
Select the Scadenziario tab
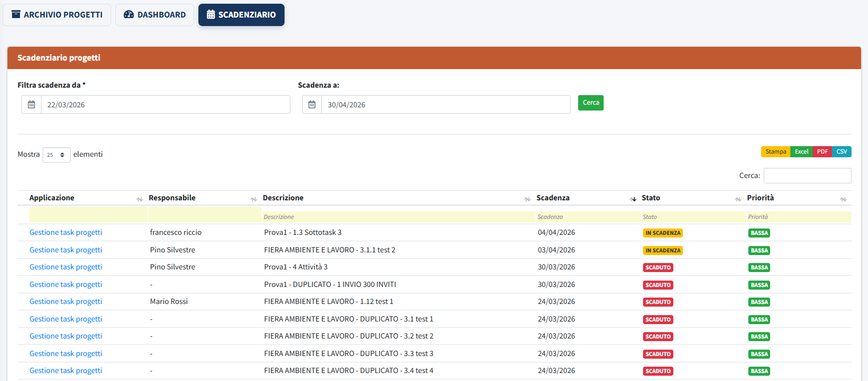[241, 15]
